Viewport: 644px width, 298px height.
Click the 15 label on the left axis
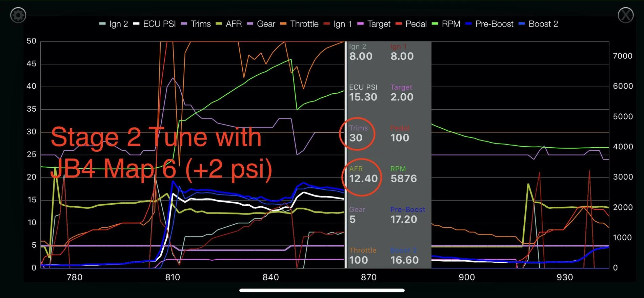click(32, 200)
